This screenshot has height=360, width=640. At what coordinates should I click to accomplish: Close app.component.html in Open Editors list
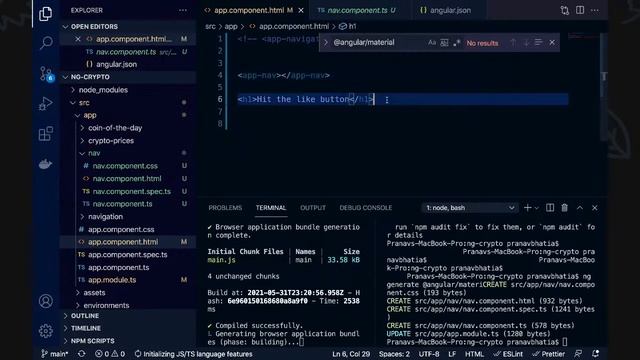point(78,39)
